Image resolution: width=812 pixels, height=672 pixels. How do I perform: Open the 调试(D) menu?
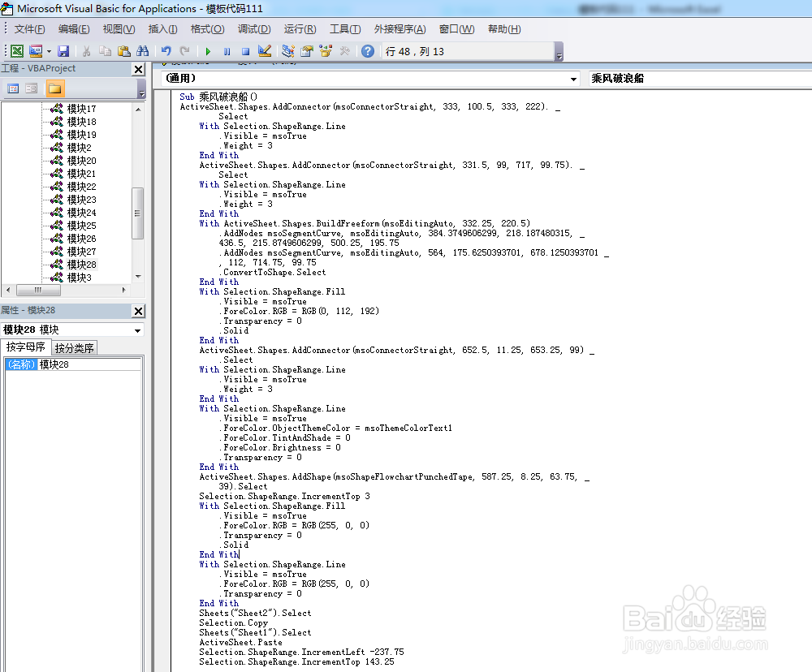click(x=254, y=29)
